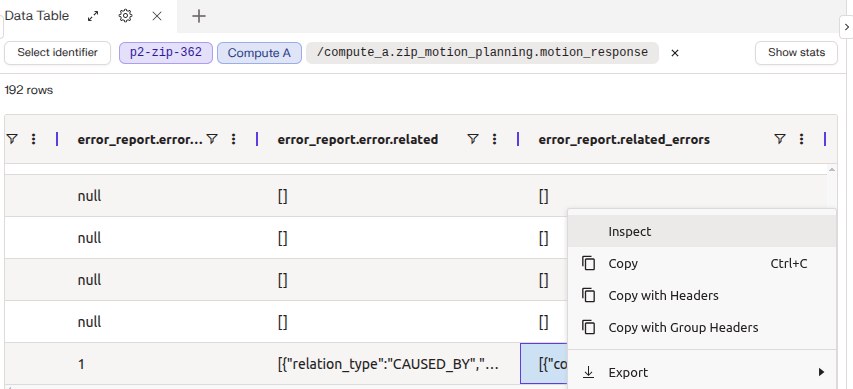
Task: Collapse the right sidebar chevron
Action: click(x=847, y=26)
